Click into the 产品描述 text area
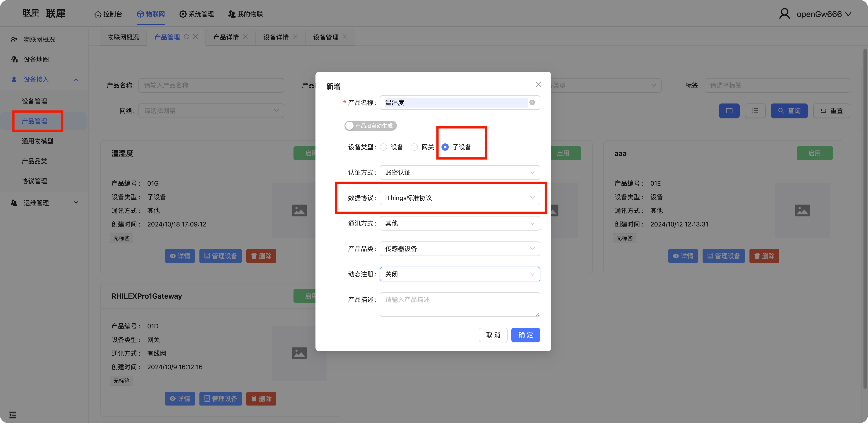Image resolution: width=868 pixels, height=423 pixels. [460, 304]
